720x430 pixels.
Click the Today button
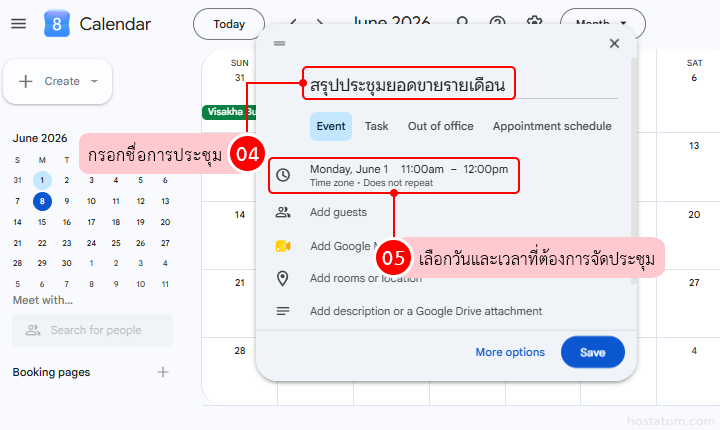229,24
